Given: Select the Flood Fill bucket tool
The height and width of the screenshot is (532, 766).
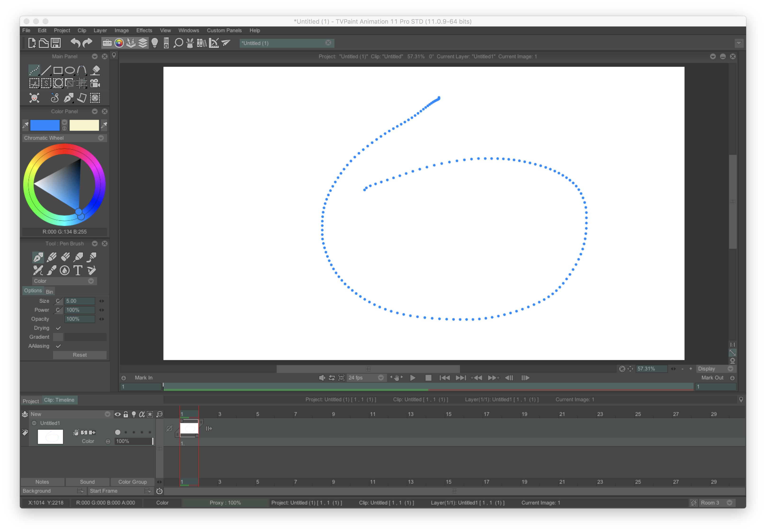Looking at the screenshot, I should 95,70.
